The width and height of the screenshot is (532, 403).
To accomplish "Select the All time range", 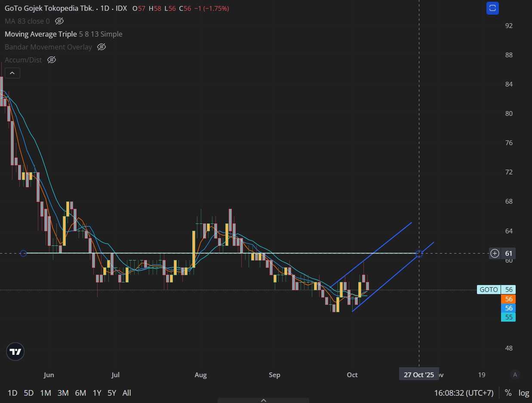I will coord(126,393).
